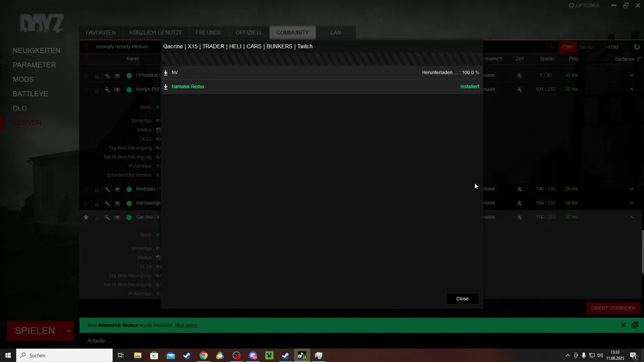Open PARAMETER in the sidebar
The height and width of the screenshot is (362, 644).
pos(34,65)
